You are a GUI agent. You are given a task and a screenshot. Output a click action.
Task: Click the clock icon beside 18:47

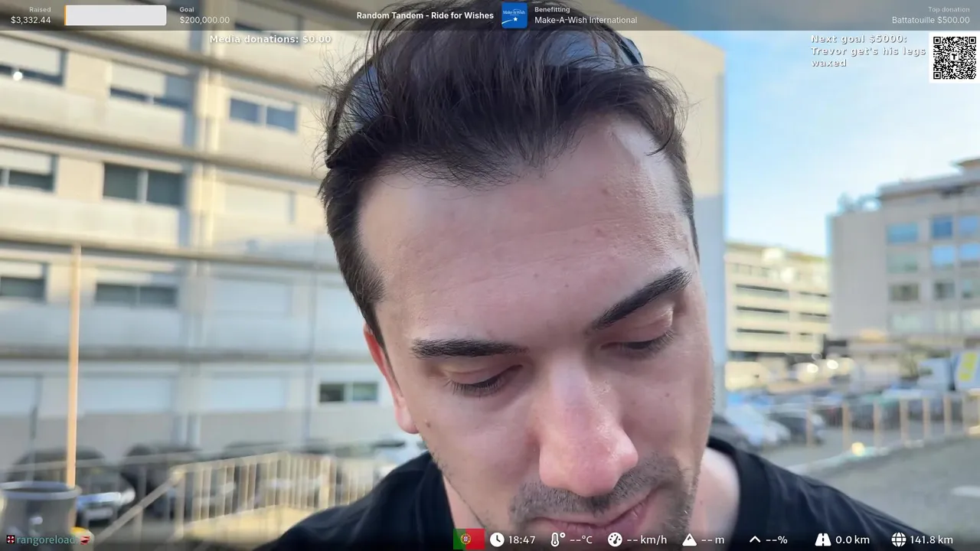click(497, 540)
